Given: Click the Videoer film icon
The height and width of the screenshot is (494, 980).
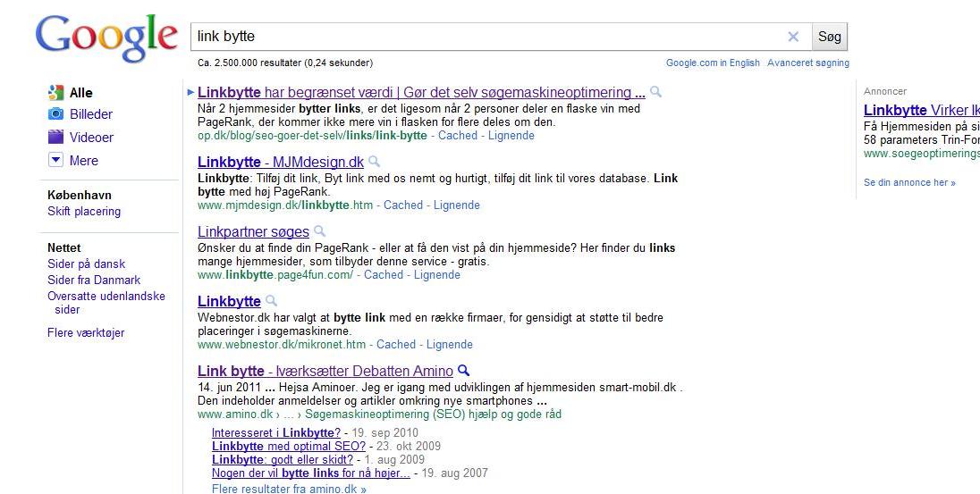Looking at the screenshot, I should point(55,138).
